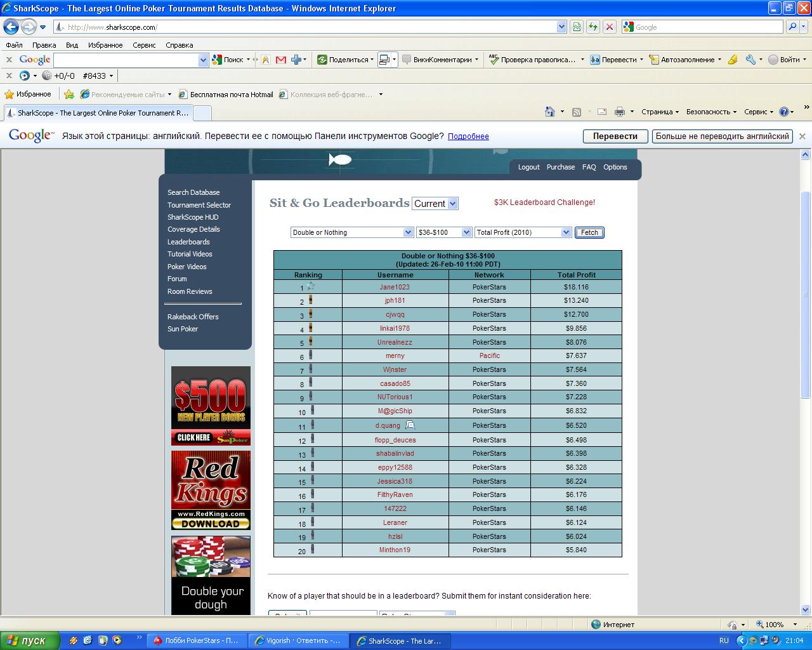
Task: Click the Print icon in command bar
Action: point(620,112)
